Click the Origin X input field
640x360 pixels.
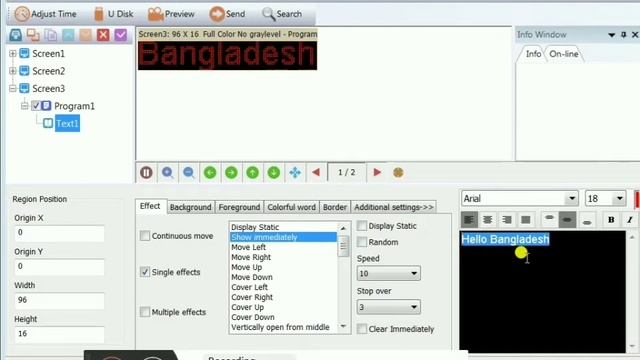point(59,233)
